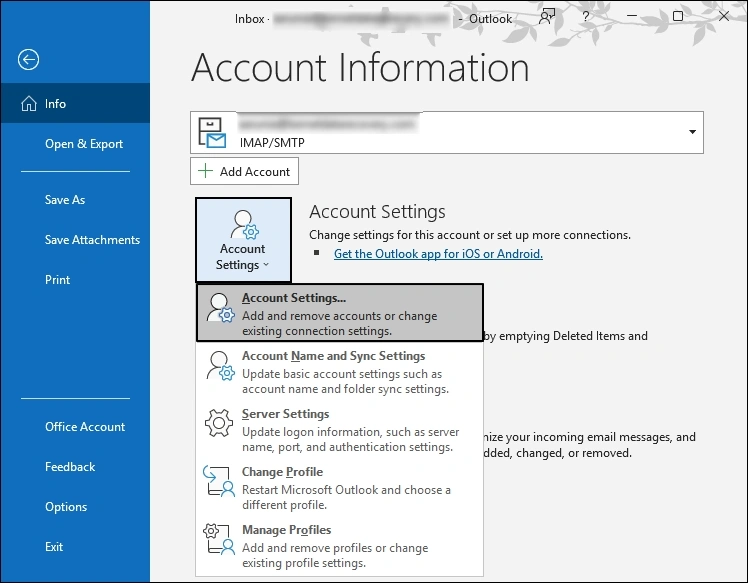748x583 pixels.
Task: Go to Info in the sidebar
Action: [x=75, y=104]
